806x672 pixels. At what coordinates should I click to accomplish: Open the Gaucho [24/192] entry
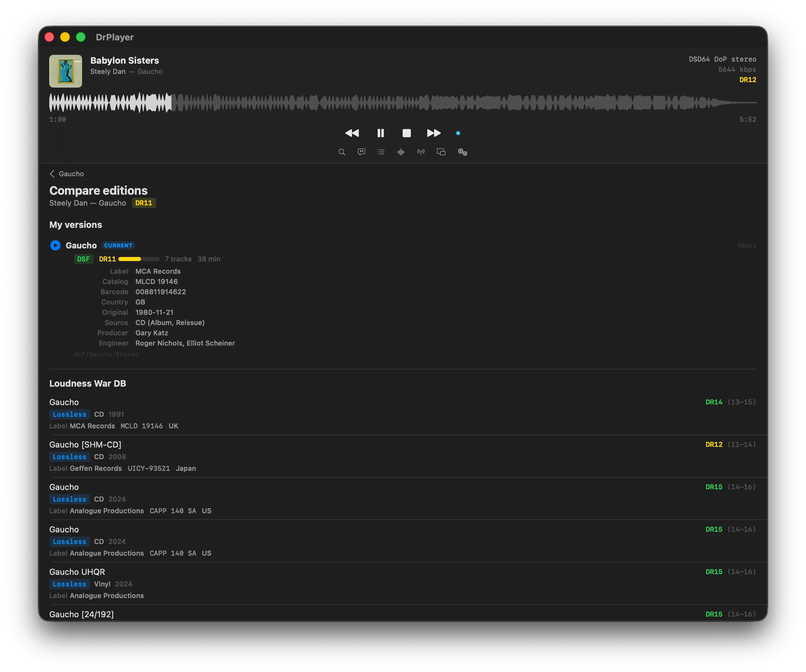pos(403,614)
